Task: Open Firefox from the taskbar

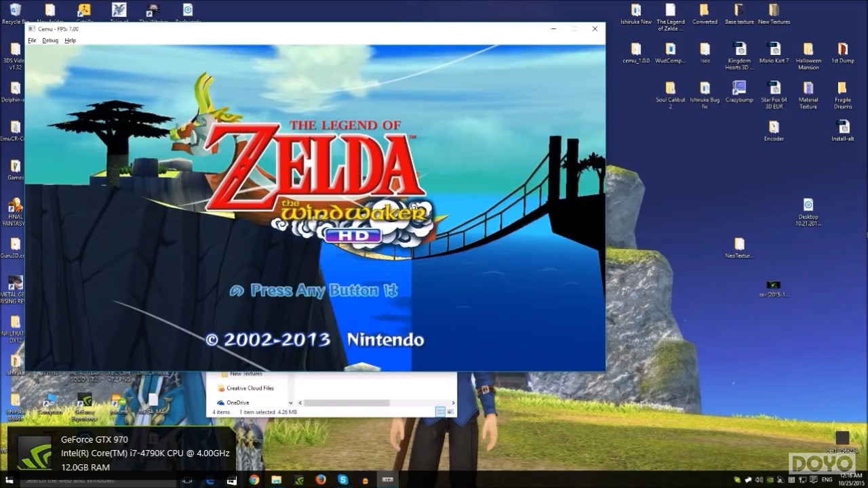Action: 321,480
